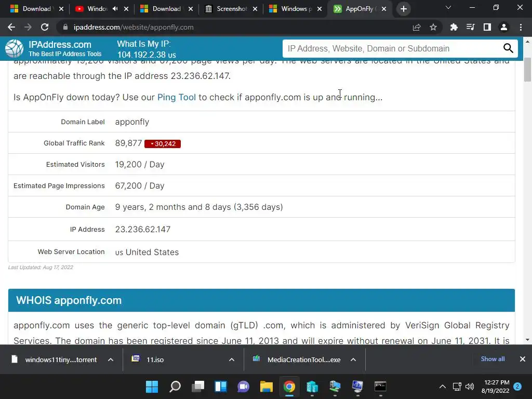Reload the current page
Screen dimensions: 532x399
pos(45,27)
